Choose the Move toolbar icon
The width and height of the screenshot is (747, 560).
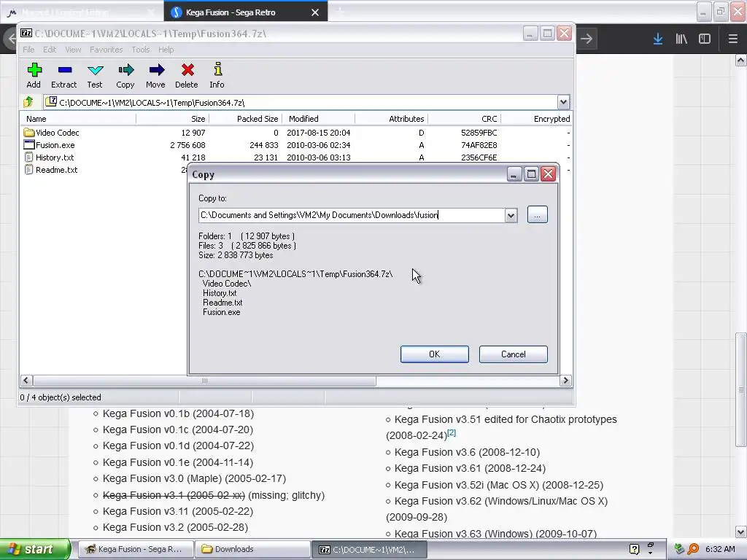(156, 75)
